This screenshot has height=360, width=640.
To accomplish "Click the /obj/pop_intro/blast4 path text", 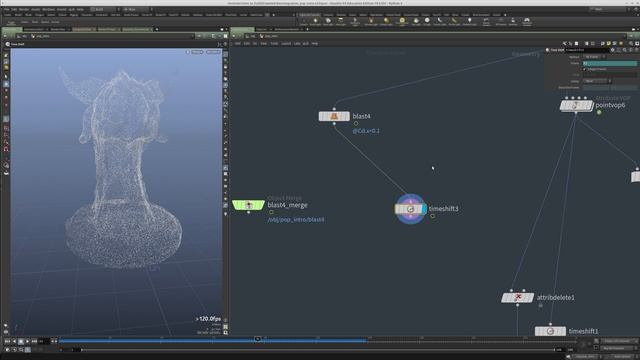I will pyautogui.click(x=296, y=220).
